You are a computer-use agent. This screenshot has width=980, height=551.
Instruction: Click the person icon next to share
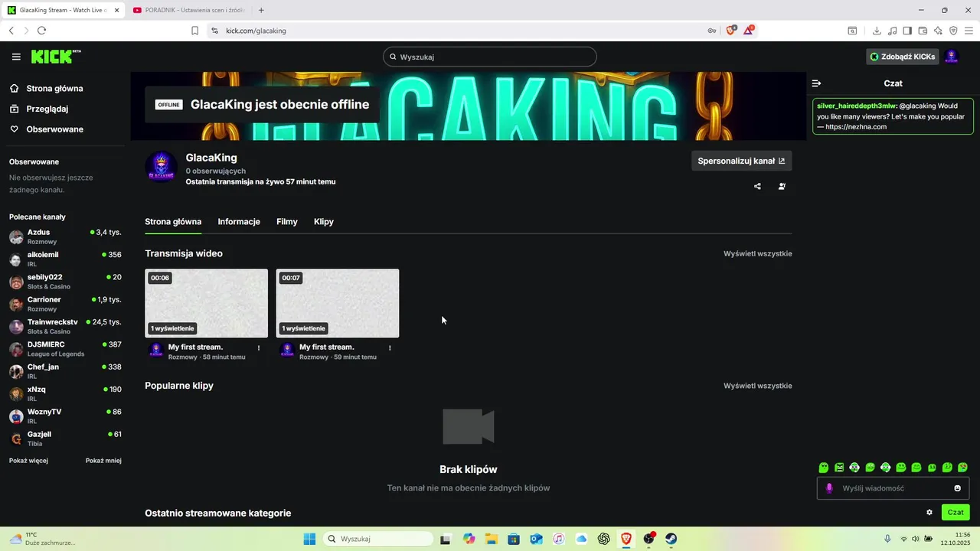tap(782, 186)
